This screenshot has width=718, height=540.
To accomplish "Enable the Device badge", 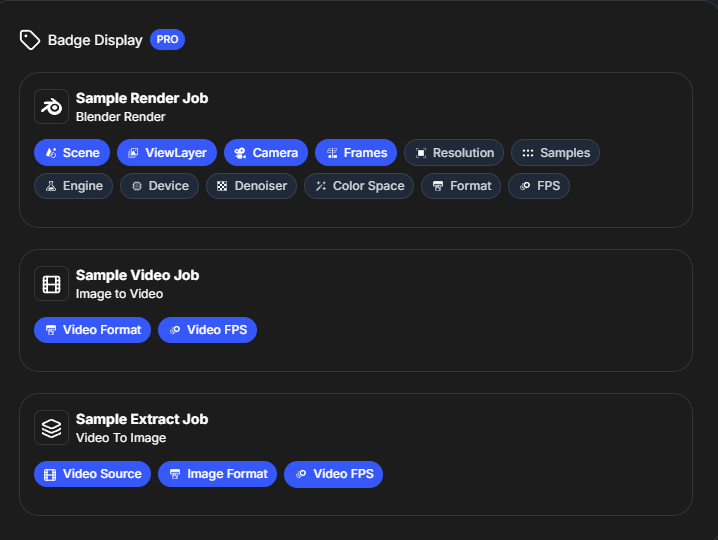I will [x=159, y=186].
